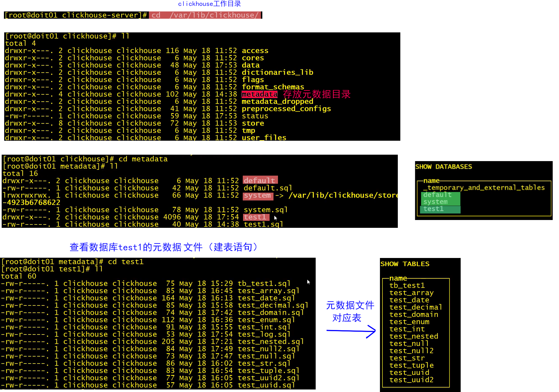This screenshot has width=559, height=392.
Task: Click 'test_decimal' in the SHOW TABLES result
Action: click(416, 307)
